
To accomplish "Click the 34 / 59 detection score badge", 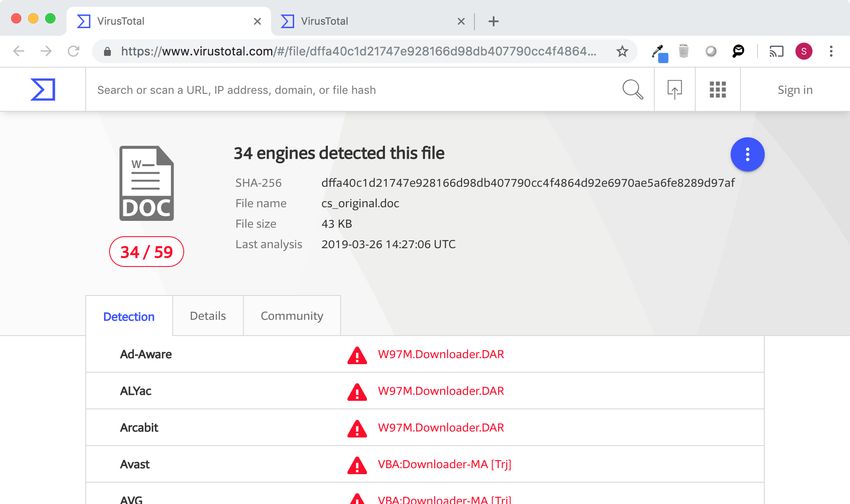I will (146, 251).
